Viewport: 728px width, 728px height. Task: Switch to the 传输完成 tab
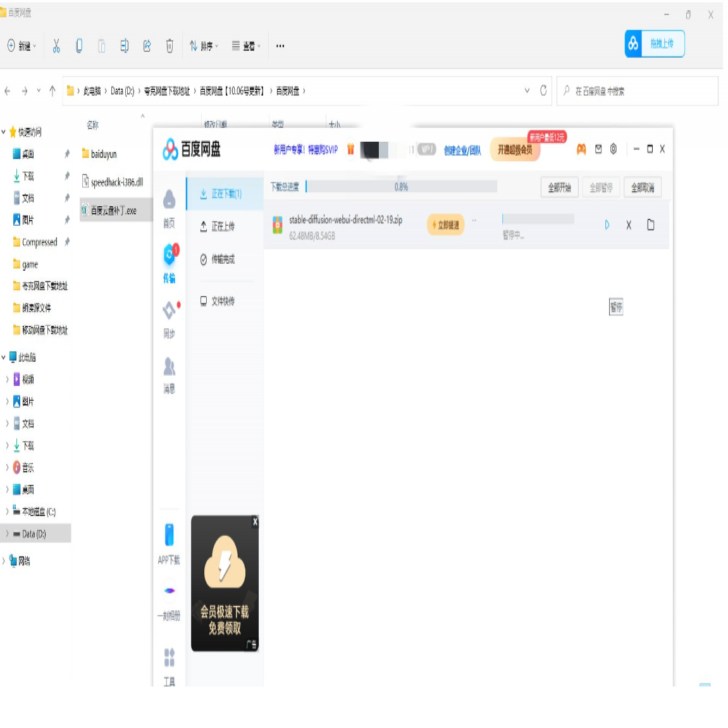[218, 259]
